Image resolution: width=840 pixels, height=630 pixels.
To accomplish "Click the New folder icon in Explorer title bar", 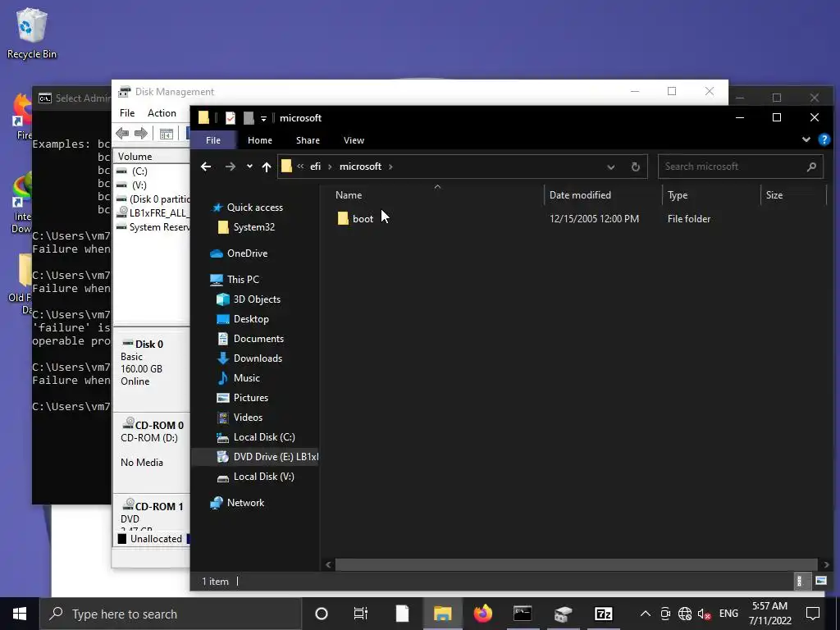I will 249,118.
